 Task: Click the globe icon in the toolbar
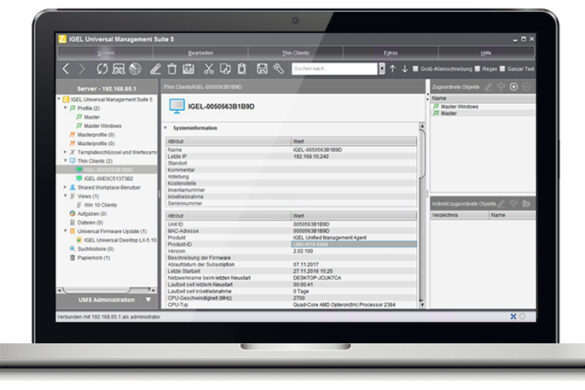tap(135, 69)
